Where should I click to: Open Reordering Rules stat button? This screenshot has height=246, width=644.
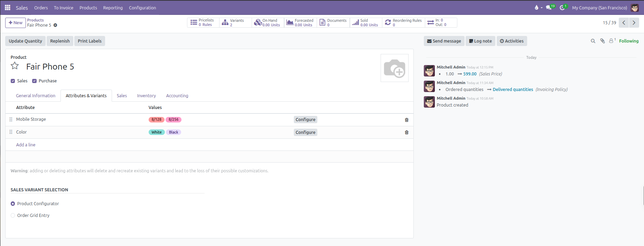(x=403, y=22)
